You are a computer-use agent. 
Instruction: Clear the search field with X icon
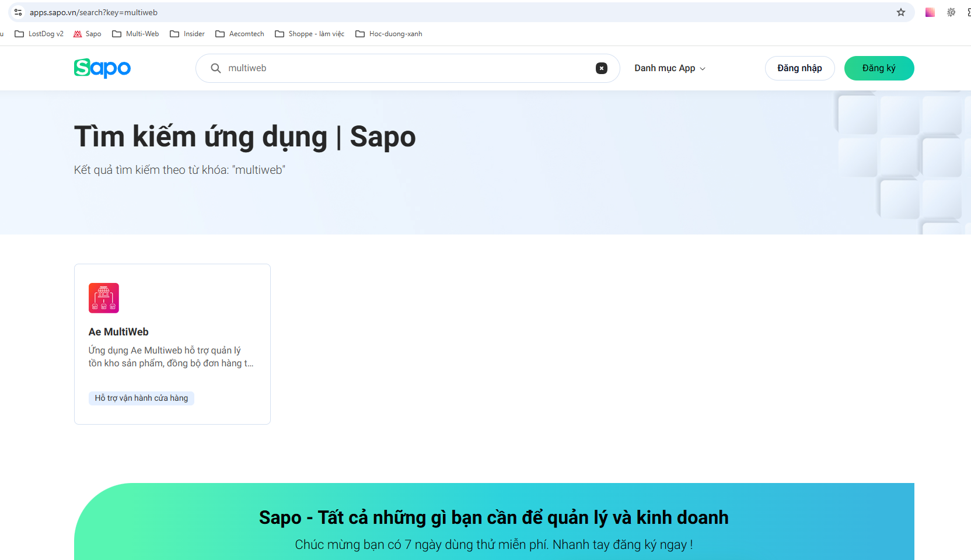tap(601, 68)
